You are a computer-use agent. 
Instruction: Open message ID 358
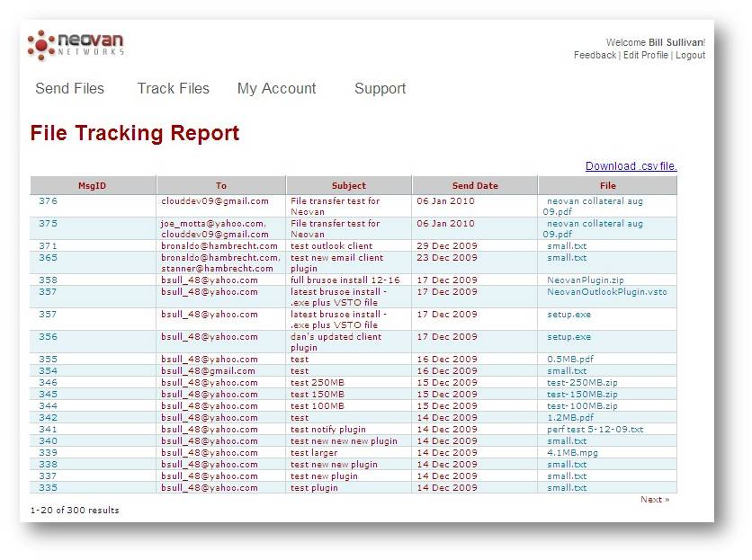coord(48,280)
